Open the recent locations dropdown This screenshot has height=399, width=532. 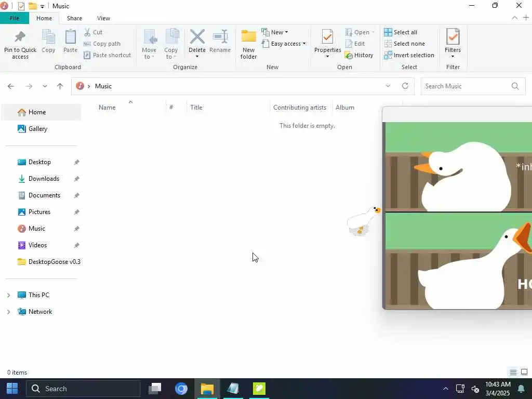(45, 86)
